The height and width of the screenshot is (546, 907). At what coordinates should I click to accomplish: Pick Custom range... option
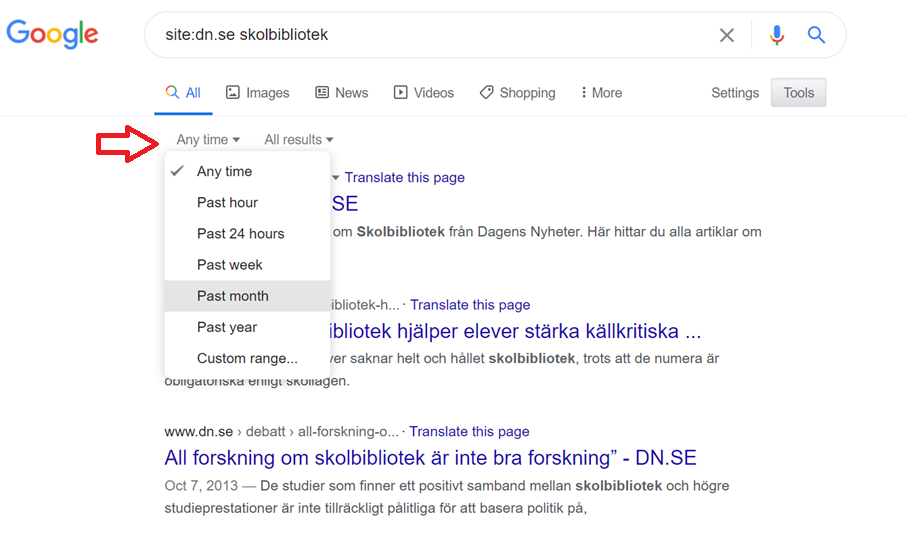click(x=248, y=359)
